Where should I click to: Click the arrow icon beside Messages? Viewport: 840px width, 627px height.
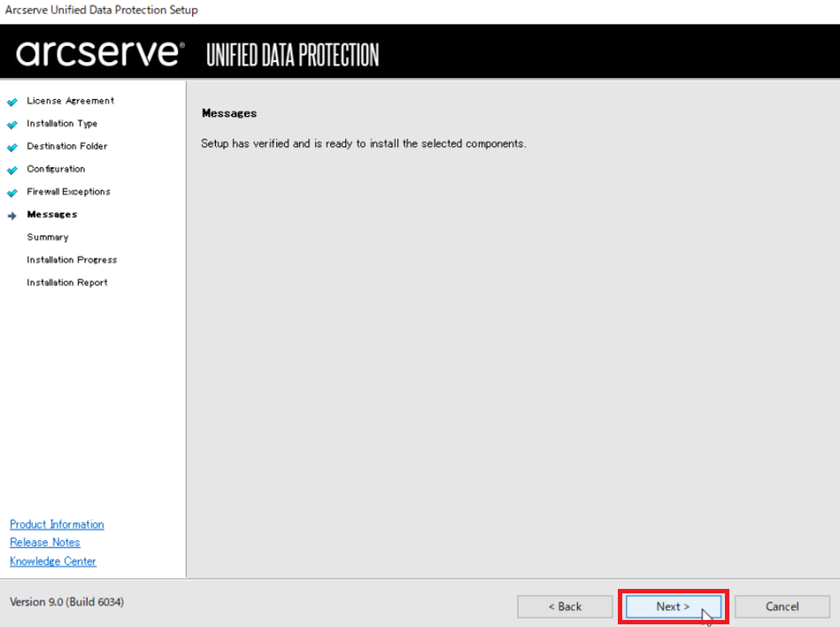pyautogui.click(x=12, y=216)
